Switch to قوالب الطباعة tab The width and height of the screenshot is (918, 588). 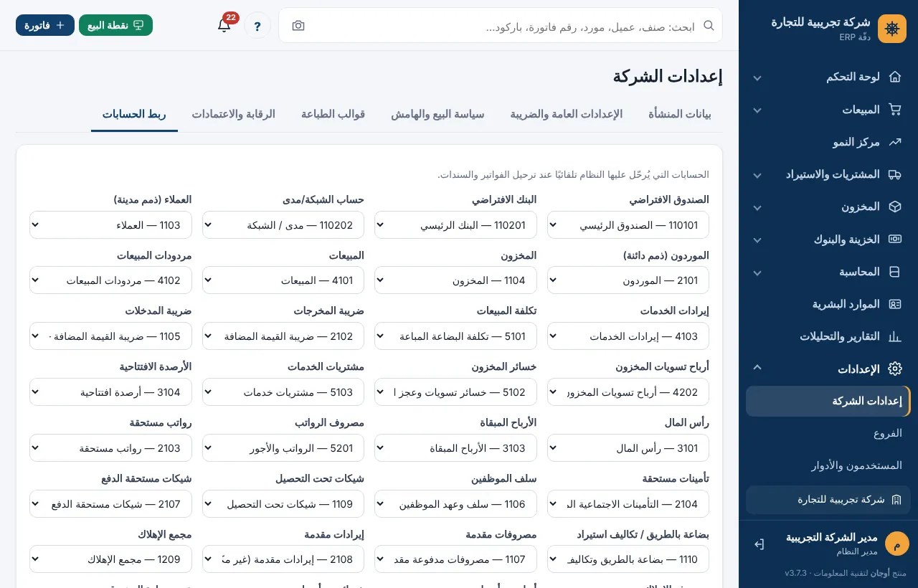(x=333, y=114)
